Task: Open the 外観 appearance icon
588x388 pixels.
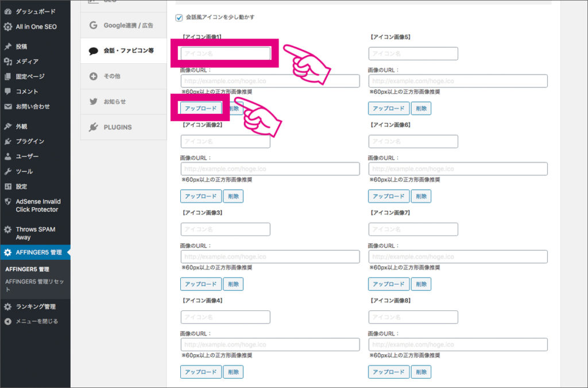Action: point(7,126)
